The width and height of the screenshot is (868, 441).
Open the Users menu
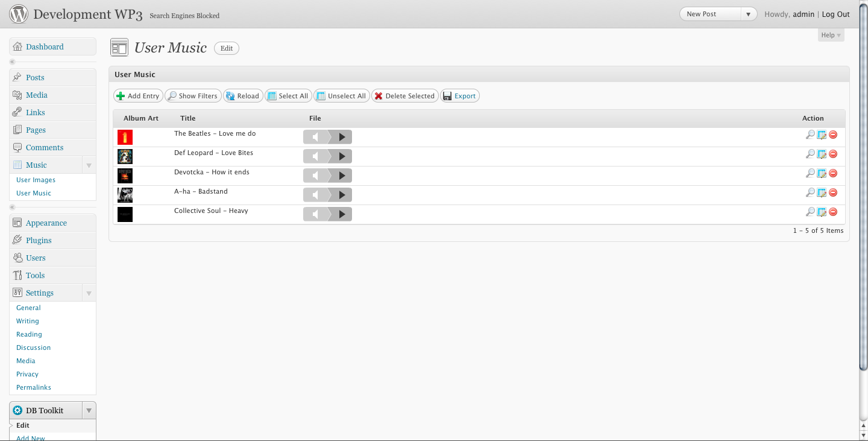(52, 258)
